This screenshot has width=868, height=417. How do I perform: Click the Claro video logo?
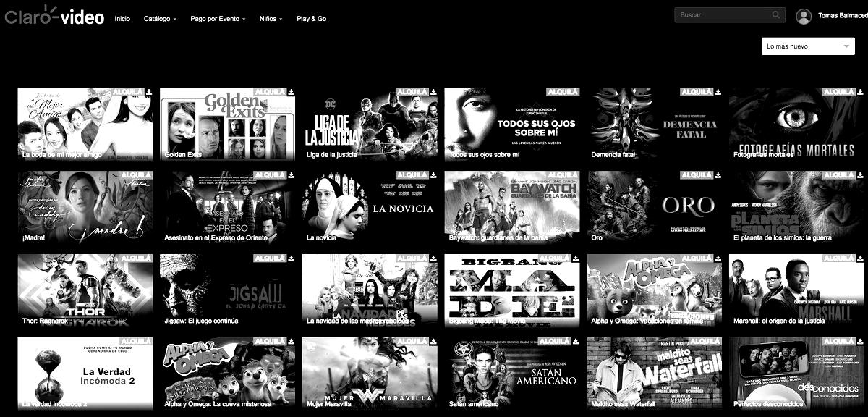pyautogui.click(x=54, y=16)
